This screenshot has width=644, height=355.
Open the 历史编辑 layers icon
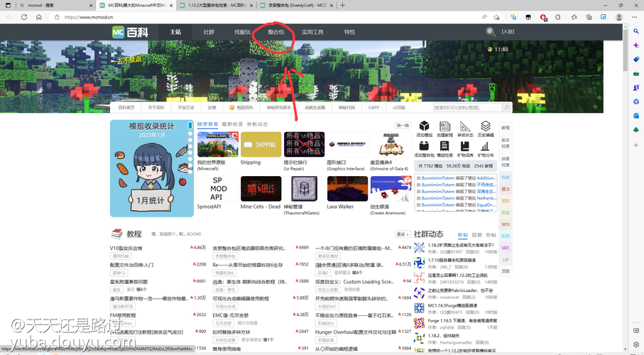tap(486, 126)
